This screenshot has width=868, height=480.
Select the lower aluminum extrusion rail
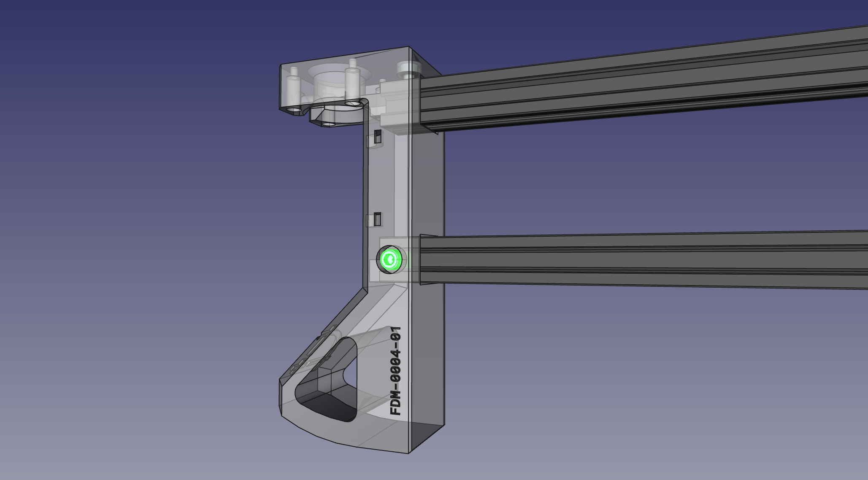633,259
